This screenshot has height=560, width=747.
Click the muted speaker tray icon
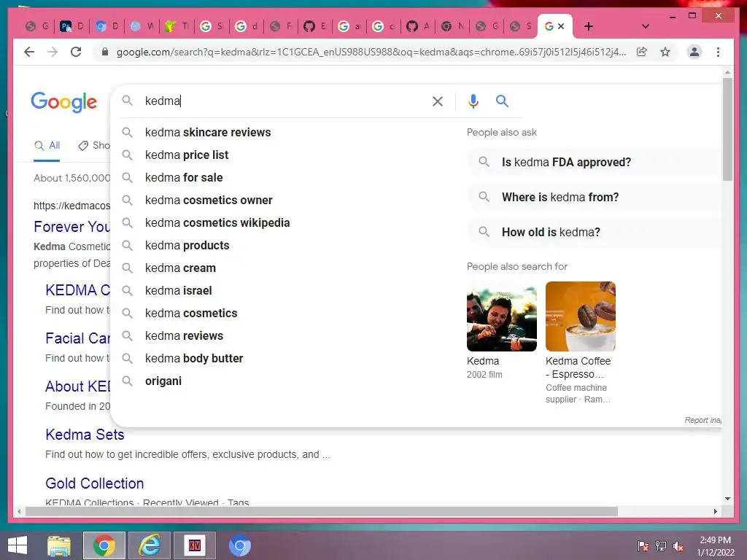point(678,546)
